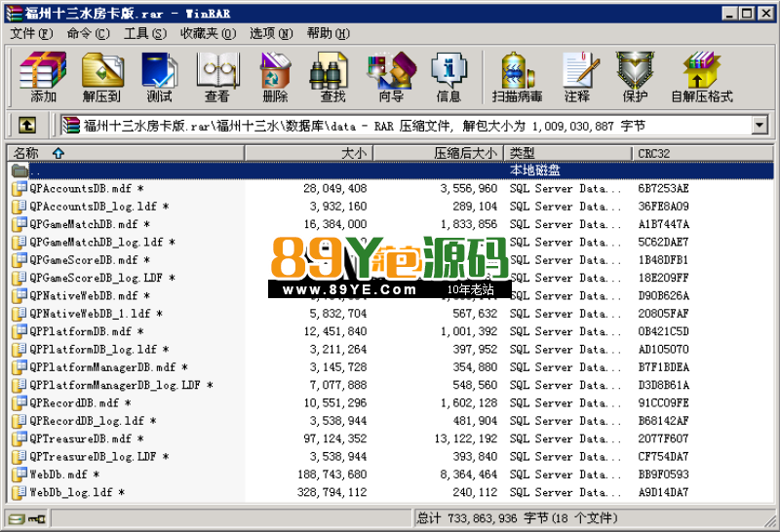
Task: Click 自解压格式 (SFX) toolbar icon
Action: [x=702, y=77]
